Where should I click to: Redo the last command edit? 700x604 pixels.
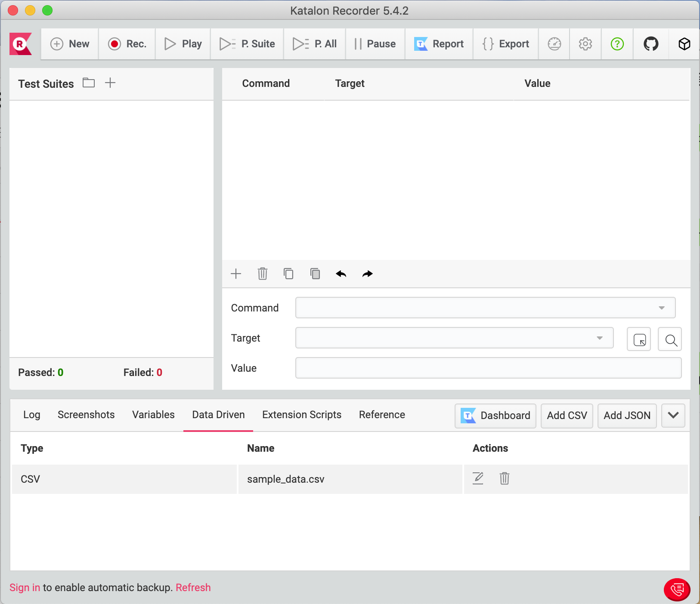(x=368, y=274)
